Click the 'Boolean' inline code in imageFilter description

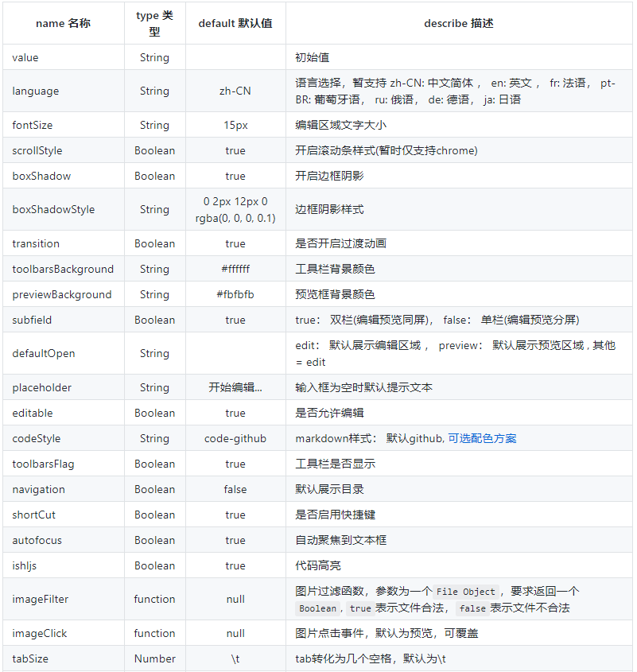[x=317, y=608]
